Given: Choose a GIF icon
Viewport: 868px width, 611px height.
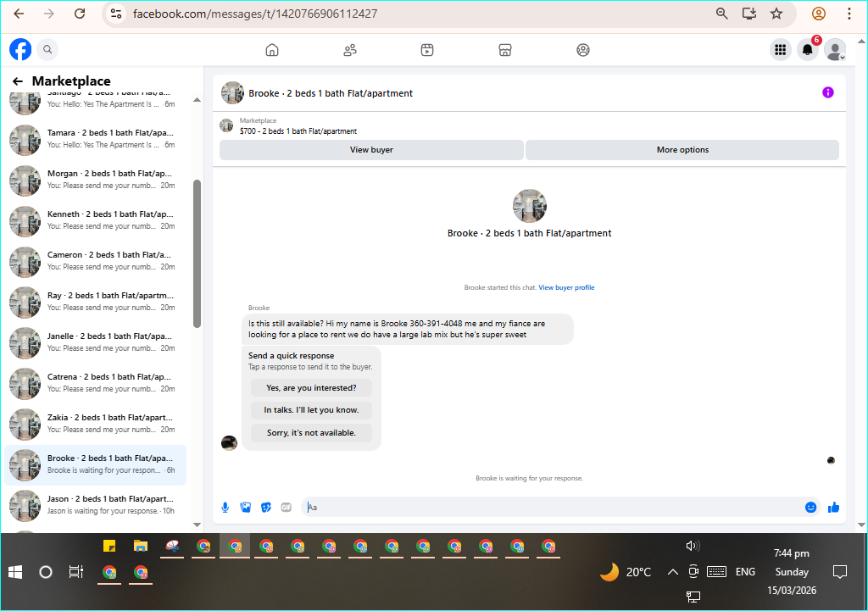Looking at the screenshot, I should 287,507.
